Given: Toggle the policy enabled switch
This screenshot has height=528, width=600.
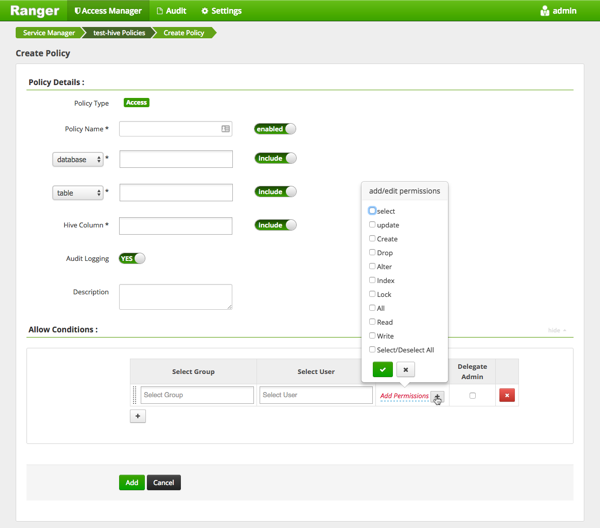Looking at the screenshot, I should click(x=275, y=129).
